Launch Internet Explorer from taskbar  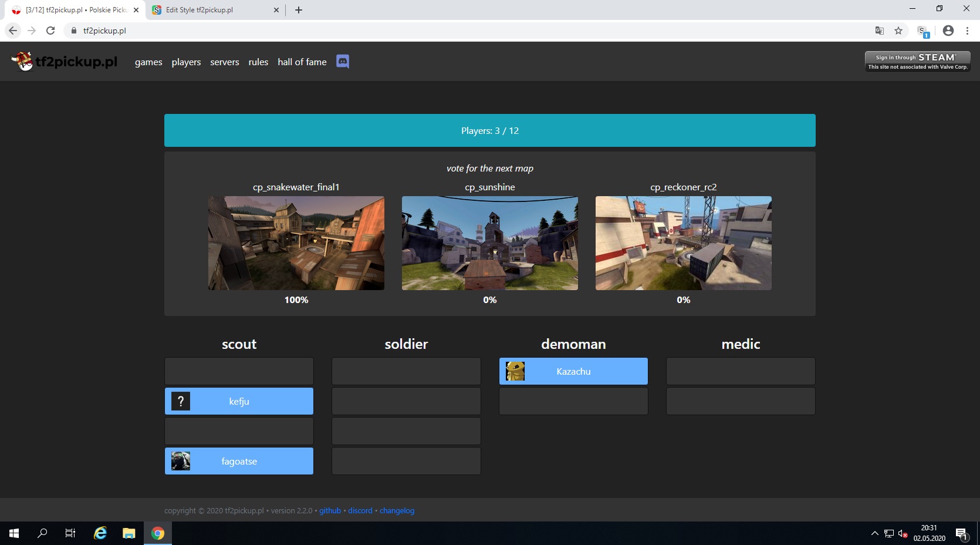[100, 533]
